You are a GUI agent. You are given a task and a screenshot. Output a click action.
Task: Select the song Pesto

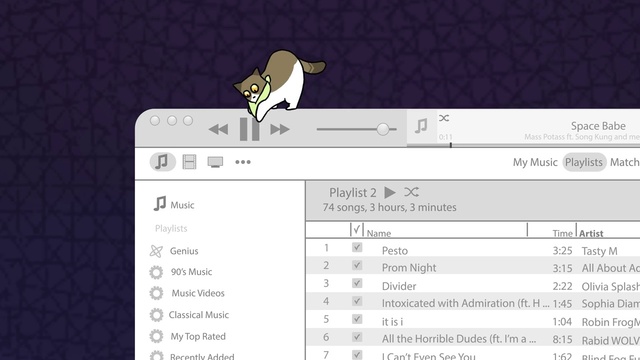click(x=395, y=251)
